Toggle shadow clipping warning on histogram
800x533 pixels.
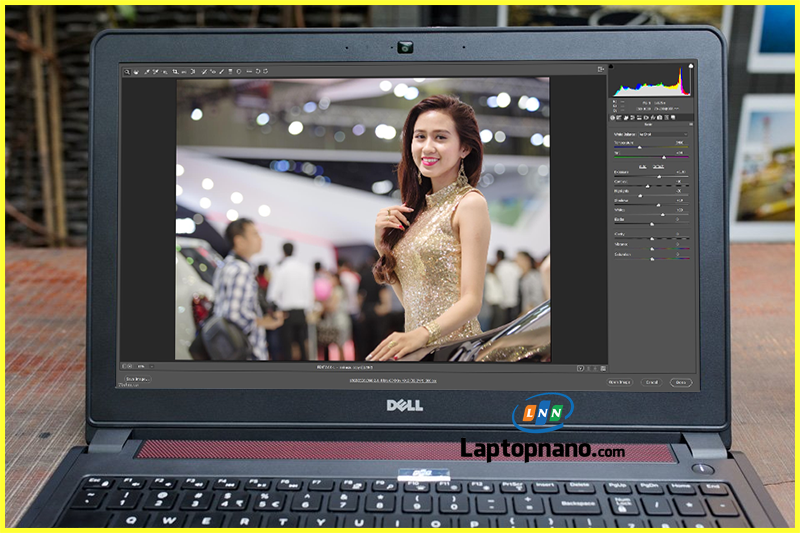pyautogui.click(x=611, y=66)
